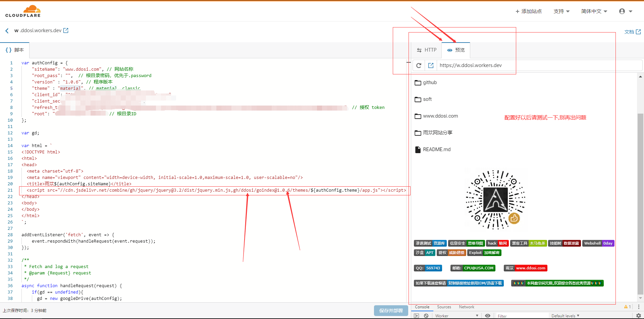Click the preview URL field
Screen dimensions: 644x319
pos(539,65)
